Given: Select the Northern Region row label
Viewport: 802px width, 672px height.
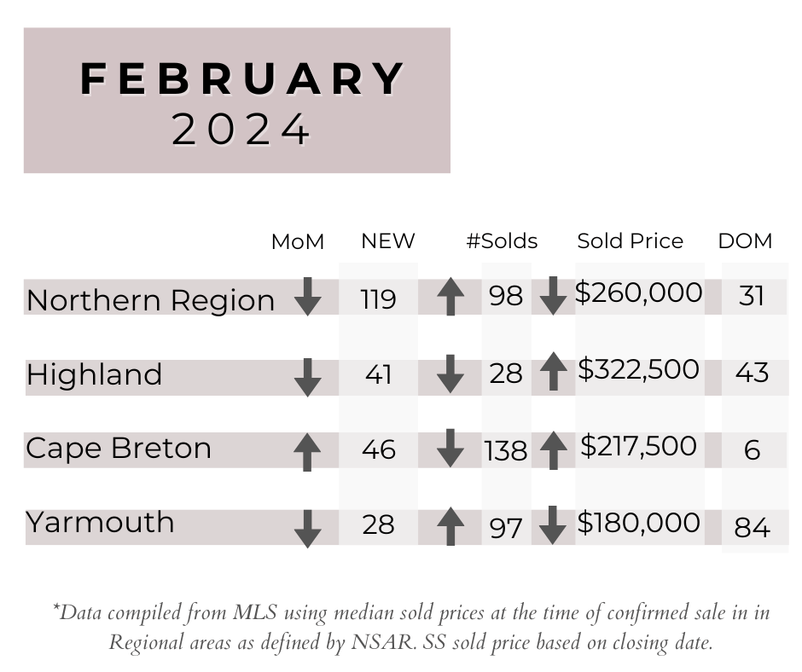Looking at the screenshot, I should point(151,300).
